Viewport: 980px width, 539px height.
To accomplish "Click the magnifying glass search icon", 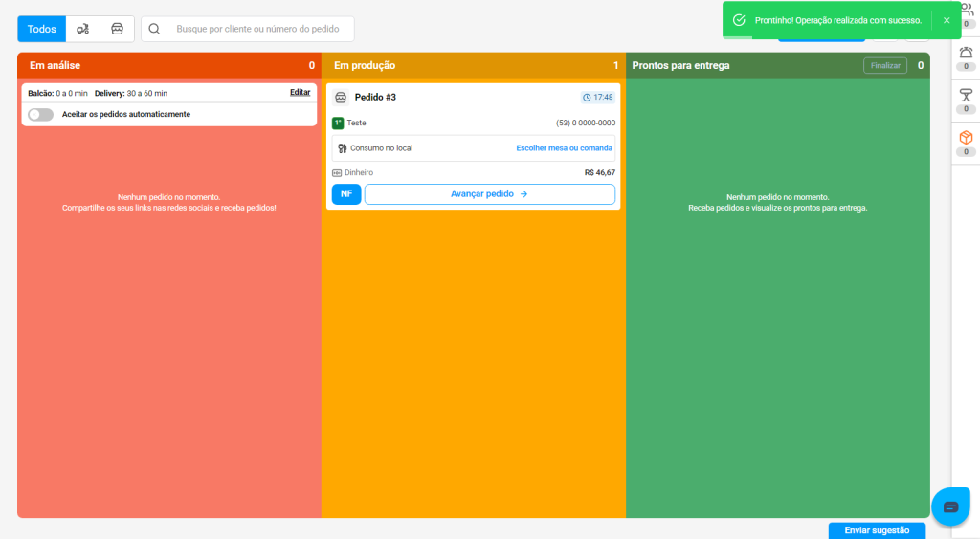I will [154, 29].
